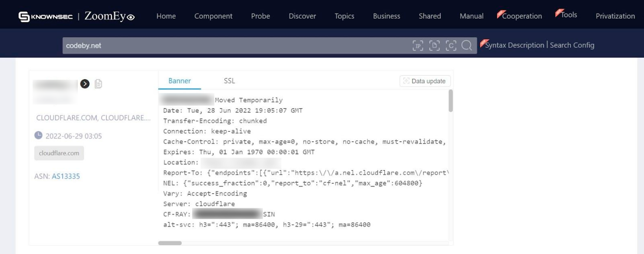Open the Discover menu item
Image resolution: width=644 pixels, height=254 pixels.
tap(302, 16)
